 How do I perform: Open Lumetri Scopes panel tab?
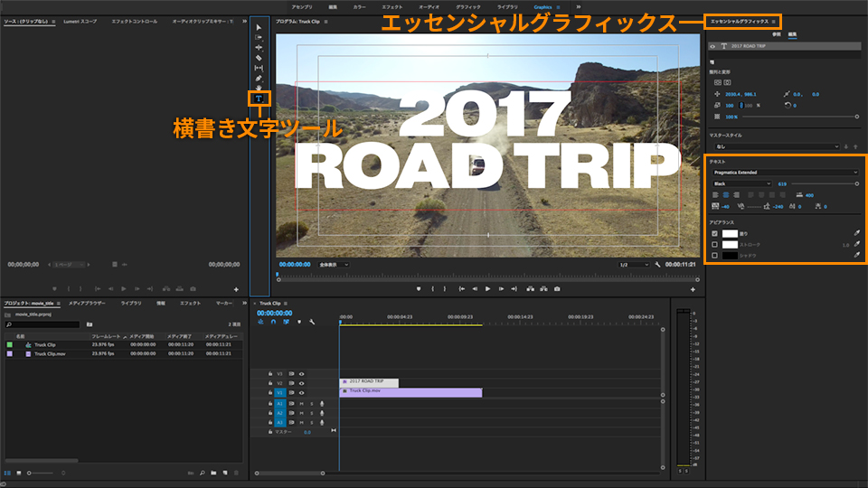pos(80,22)
